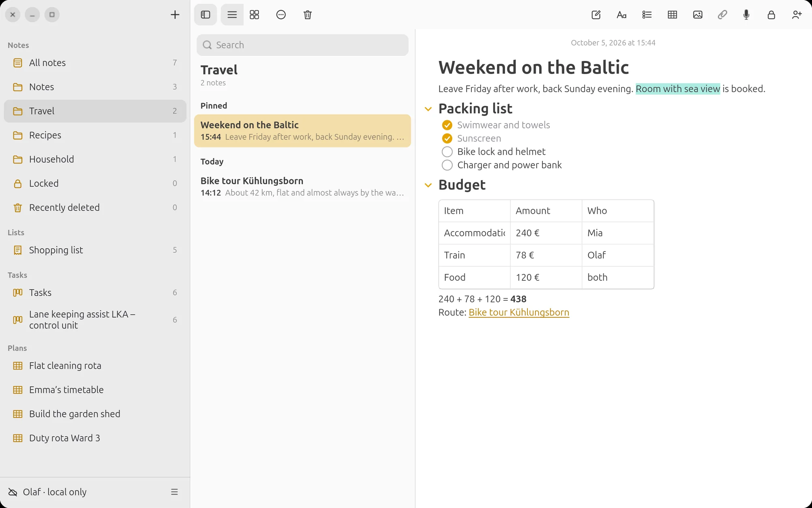Insert a table from toolbar
Viewport: 812px width, 508px height.
(x=672, y=15)
